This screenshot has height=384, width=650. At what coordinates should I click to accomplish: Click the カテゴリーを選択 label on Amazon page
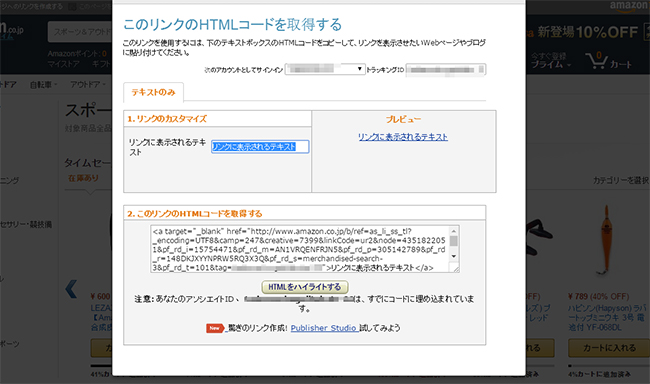[x=621, y=180]
